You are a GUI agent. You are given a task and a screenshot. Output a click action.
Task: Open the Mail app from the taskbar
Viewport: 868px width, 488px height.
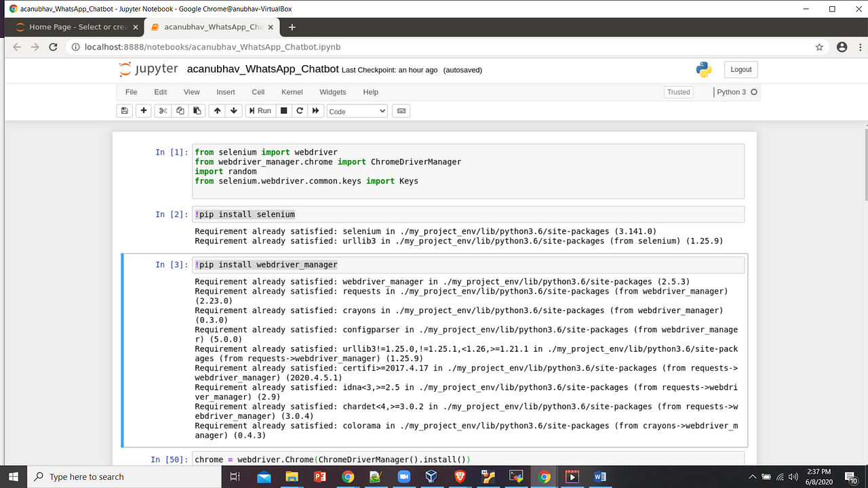[x=264, y=476]
